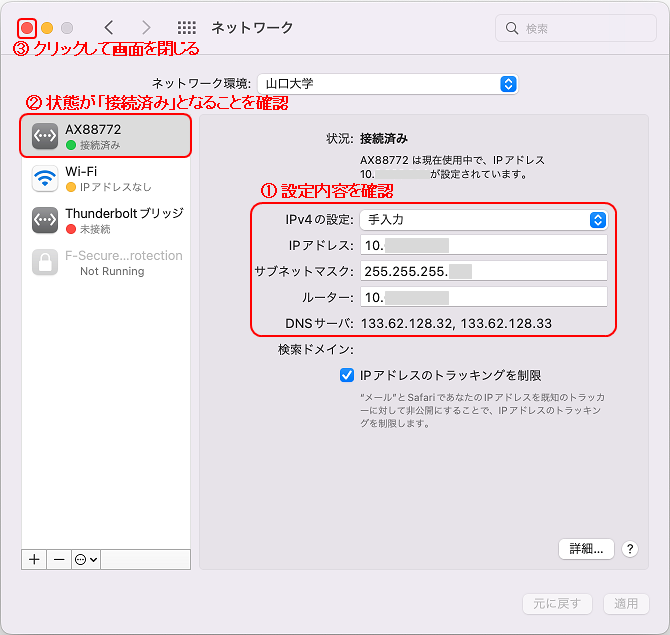Click the AX88772 ethernet icon
Screen dimensions: 670x635
(45, 136)
